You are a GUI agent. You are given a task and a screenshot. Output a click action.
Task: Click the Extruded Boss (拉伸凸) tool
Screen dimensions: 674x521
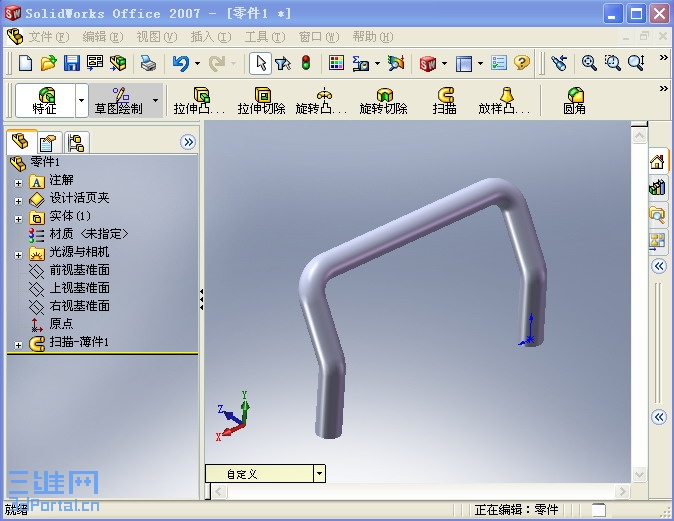(x=199, y=101)
